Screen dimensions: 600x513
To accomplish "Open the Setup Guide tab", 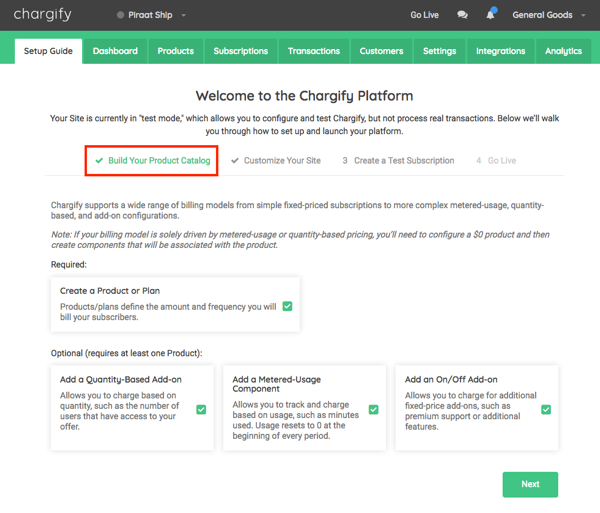I will [48, 51].
